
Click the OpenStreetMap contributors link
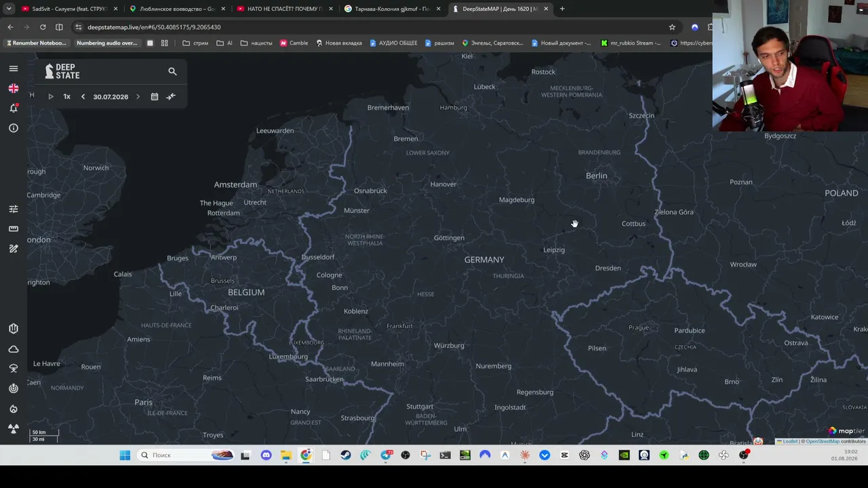point(823,441)
